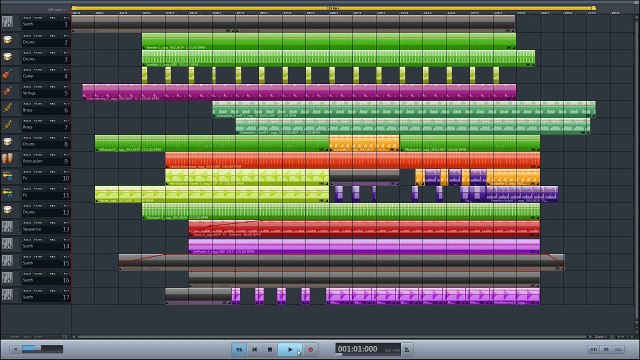
Task: Adjust the master volume slider
Action: click(x=42, y=349)
